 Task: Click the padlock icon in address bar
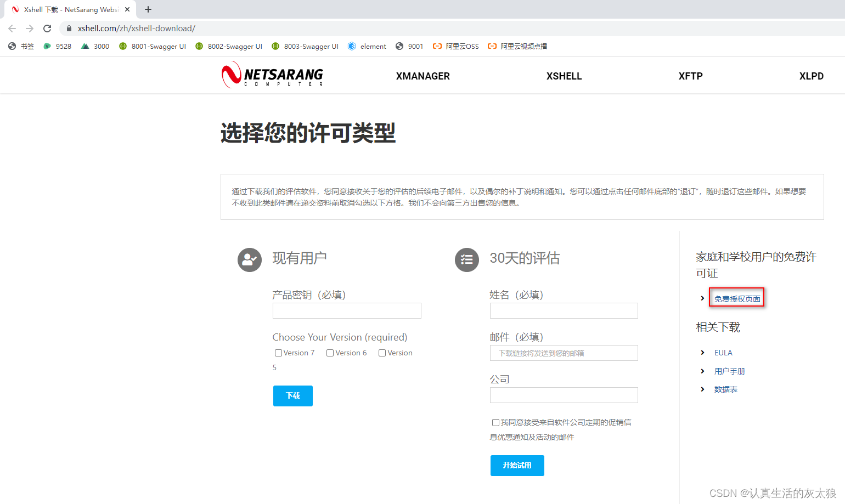pos(69,29)
